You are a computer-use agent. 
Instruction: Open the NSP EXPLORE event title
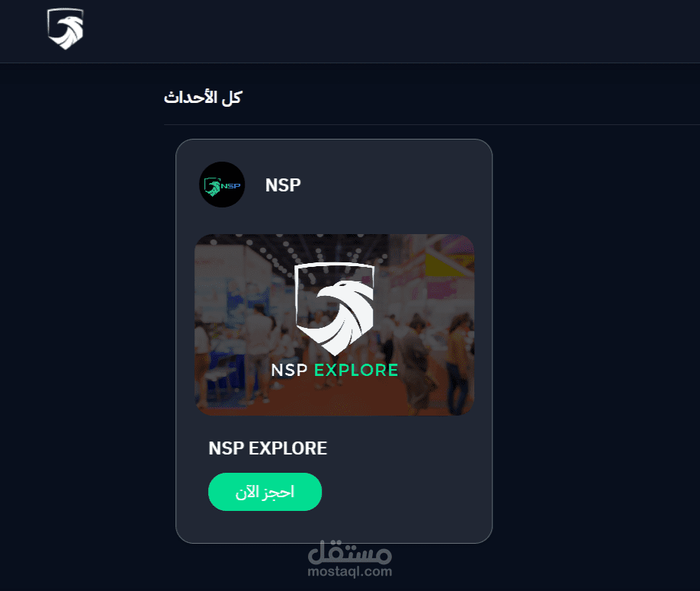268,448
